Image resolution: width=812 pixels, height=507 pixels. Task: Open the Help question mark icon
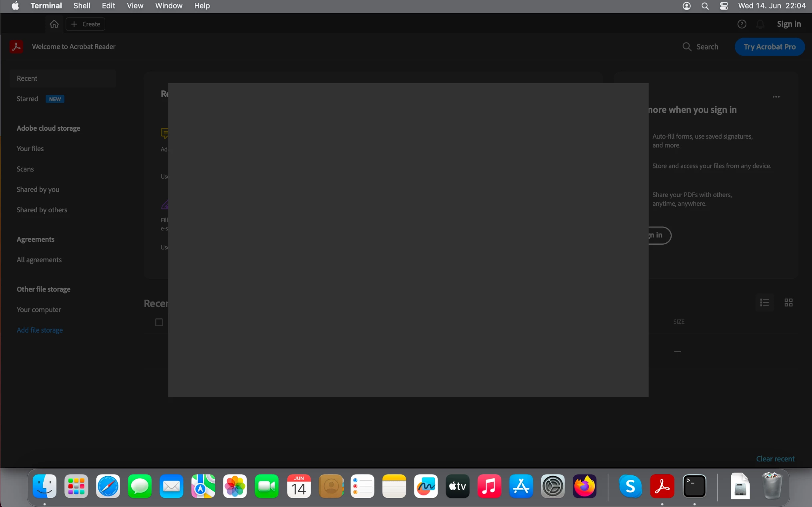[x=742, y=24]
